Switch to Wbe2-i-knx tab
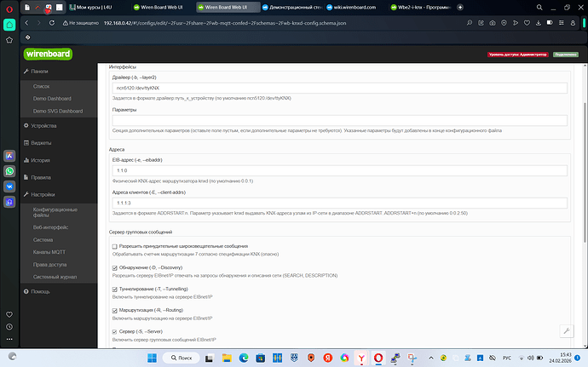The width and height of the screenshot is (588, 367). (419, 7)
